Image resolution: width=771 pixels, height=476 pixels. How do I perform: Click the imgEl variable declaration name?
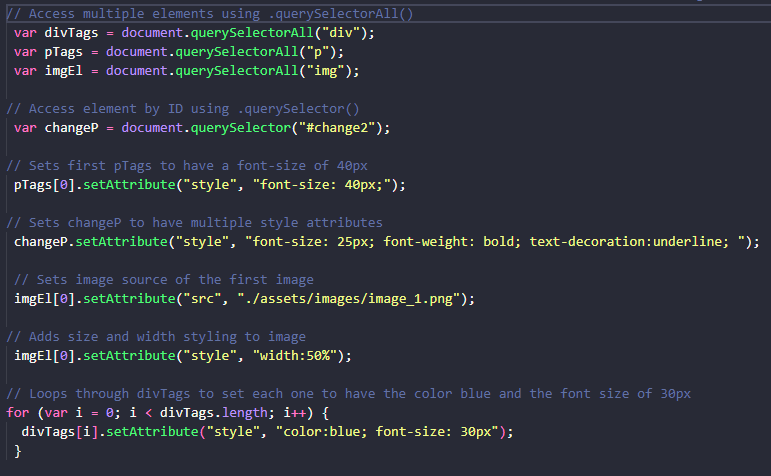(64, 71)
